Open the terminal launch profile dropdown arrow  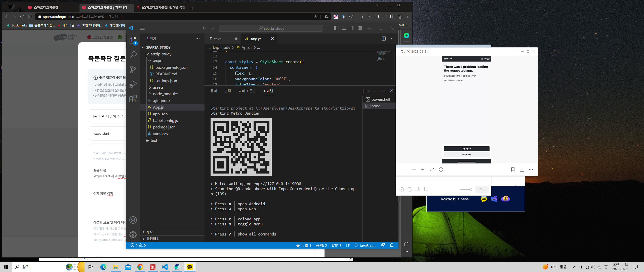pyautogui.click(x=369, y=91)
